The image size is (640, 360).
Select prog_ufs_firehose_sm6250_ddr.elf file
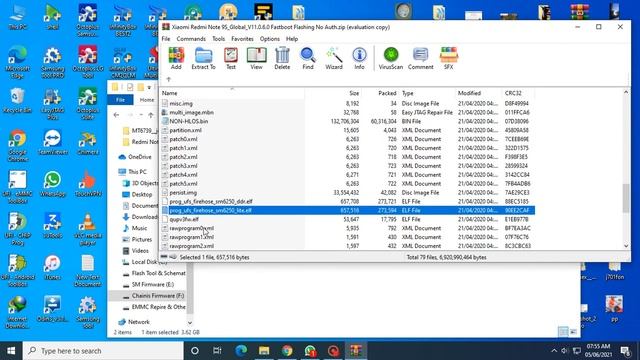click(x=211, y=201)
